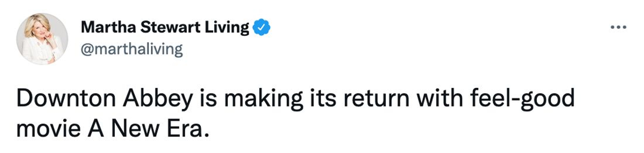This screenshot has width=644, height=153.
Task: Click the letter "A" before "New Era"
Action: [95, 129]
